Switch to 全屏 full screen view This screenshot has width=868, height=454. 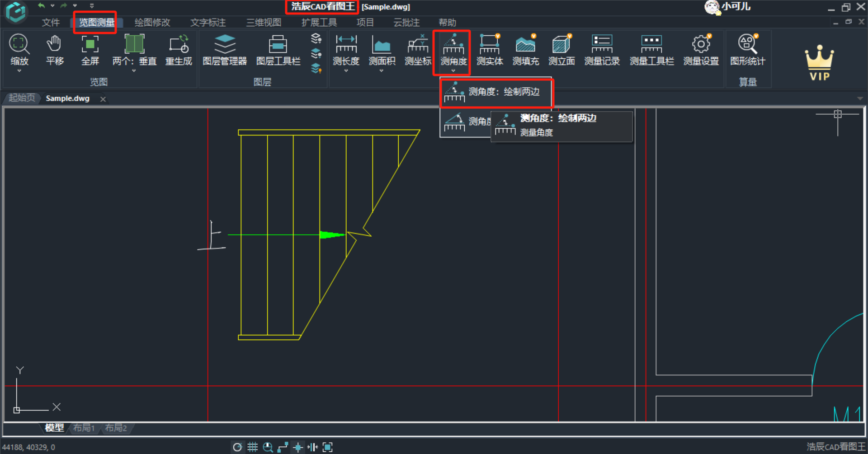[90, 49]
